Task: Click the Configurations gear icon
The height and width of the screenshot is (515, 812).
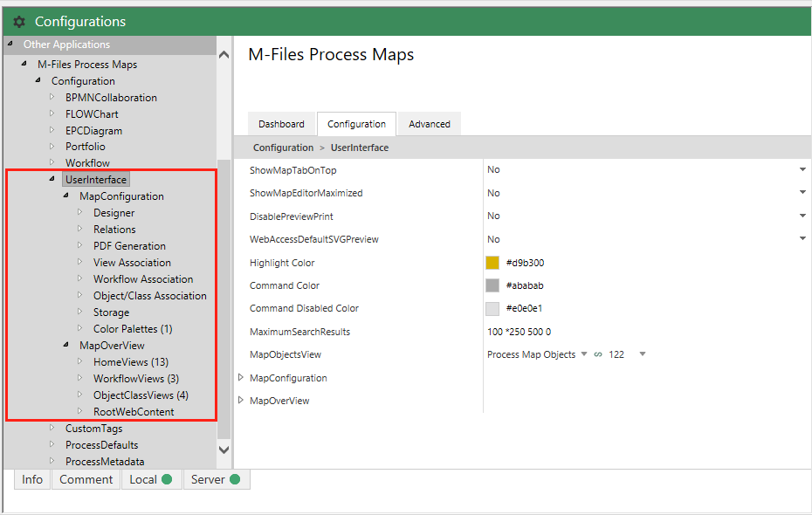Action: [19, 22]
